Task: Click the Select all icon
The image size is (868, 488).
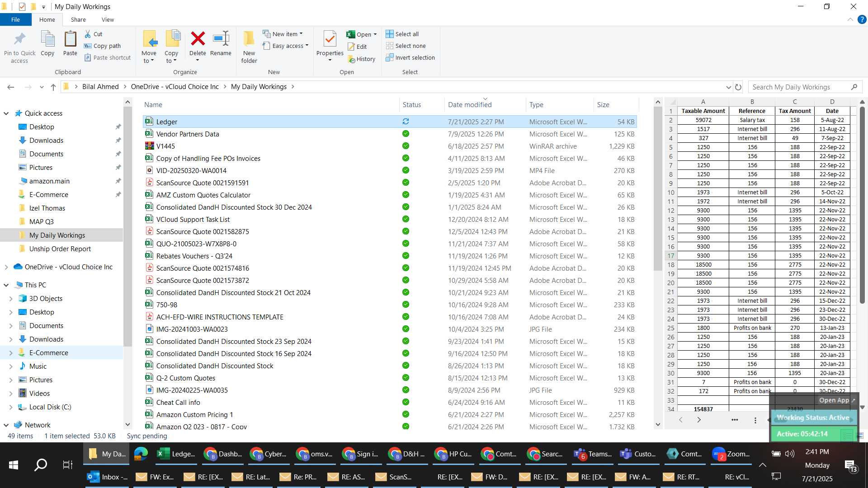Action: (x=390, y=34)
